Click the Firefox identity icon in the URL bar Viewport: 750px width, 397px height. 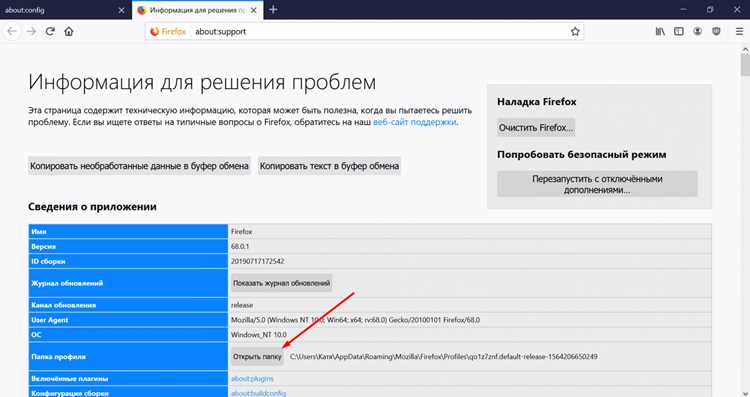coord(167,32)
